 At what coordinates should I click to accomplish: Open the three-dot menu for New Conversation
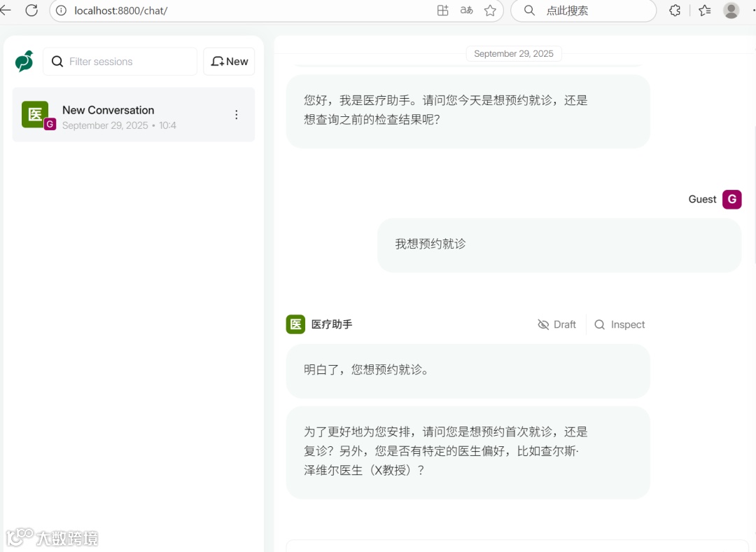pos(237,114)
